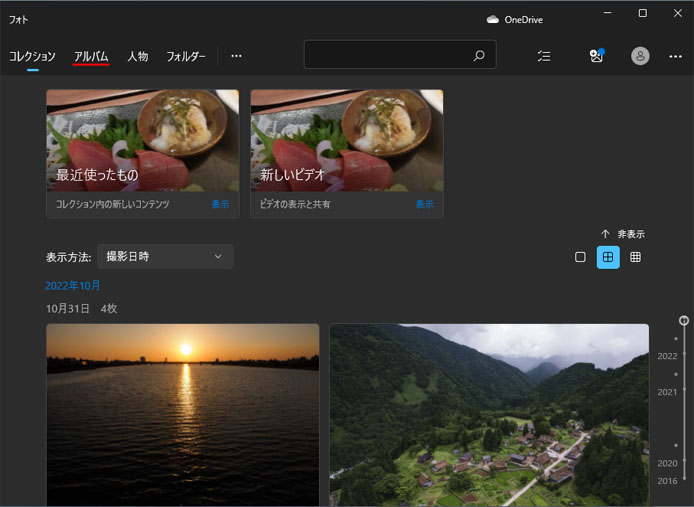The width and height of the screenshot is (694, 507).
Task: Click the timeline scrubber handle
Action: point(684,321)
